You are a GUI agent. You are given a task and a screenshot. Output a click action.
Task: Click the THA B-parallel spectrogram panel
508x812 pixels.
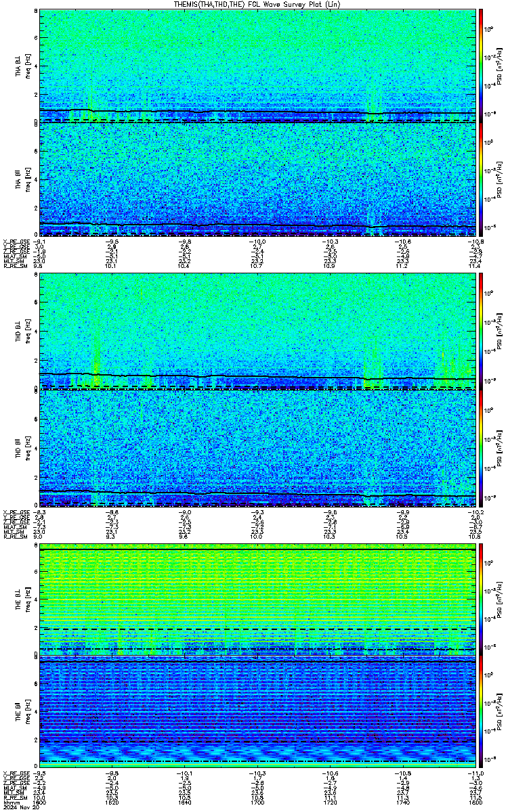258,179
